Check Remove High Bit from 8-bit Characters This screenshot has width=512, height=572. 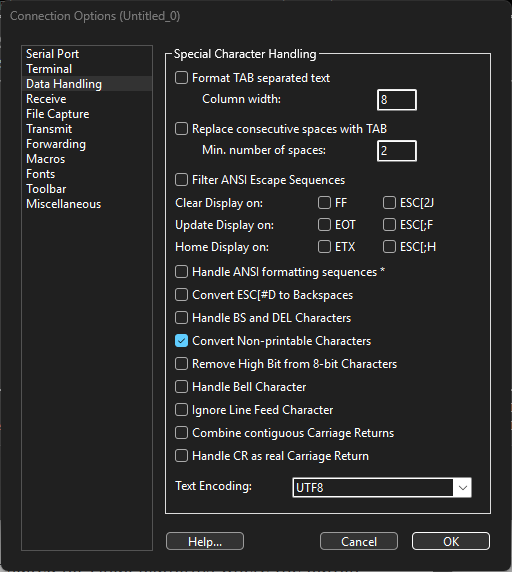[181, 364]
